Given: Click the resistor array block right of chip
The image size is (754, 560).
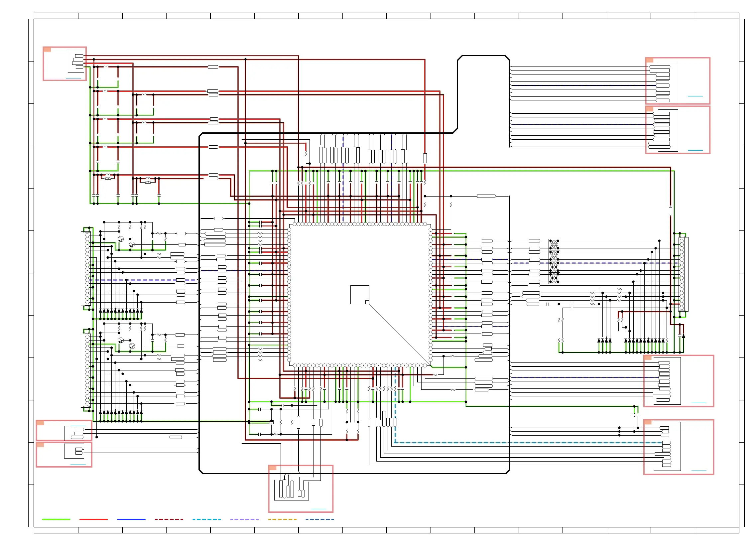Looking at the screenshot, I should point(554,261).
